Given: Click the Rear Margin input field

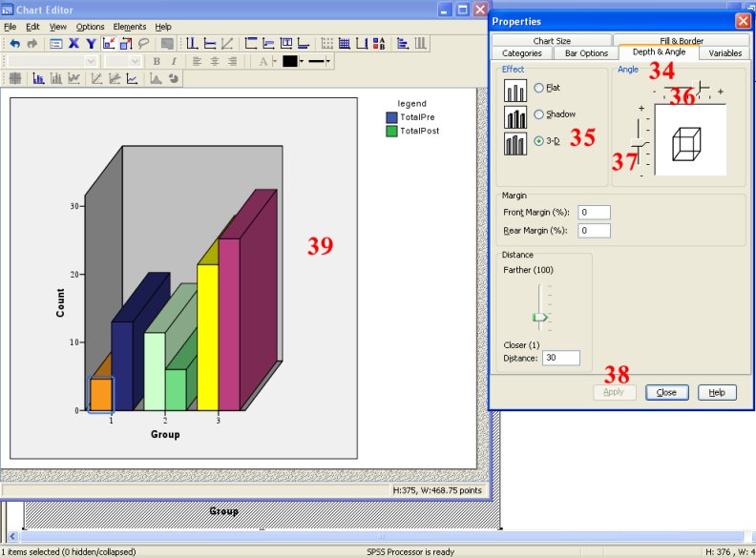Looking at the screenshot, I should click(x=594, y=231).
